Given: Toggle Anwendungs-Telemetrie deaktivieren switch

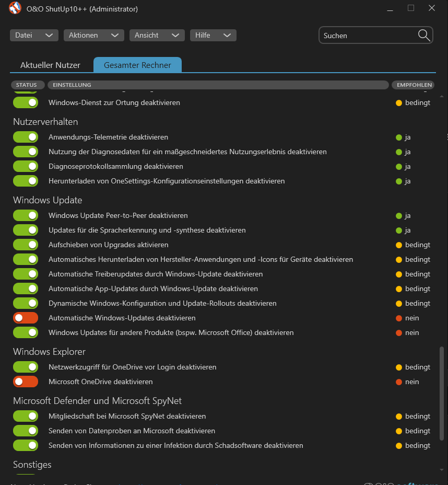Looking at the screenshot, I should 26,137.
